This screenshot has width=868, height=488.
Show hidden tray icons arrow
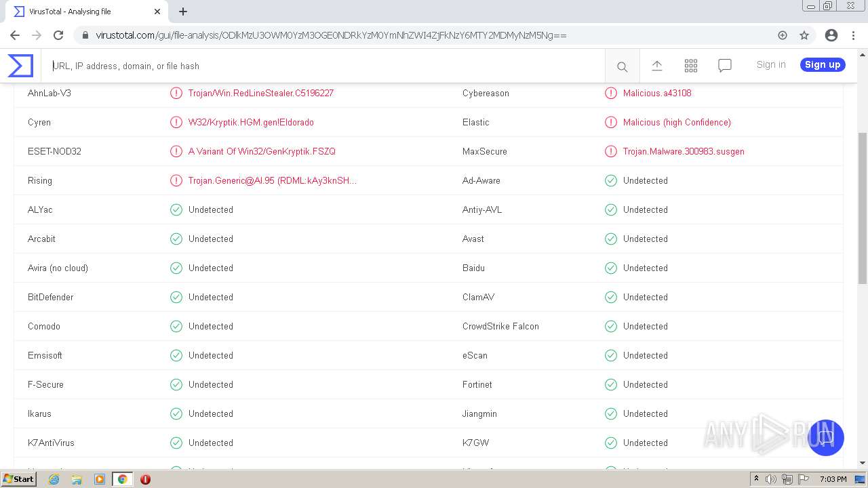[756, 479]
